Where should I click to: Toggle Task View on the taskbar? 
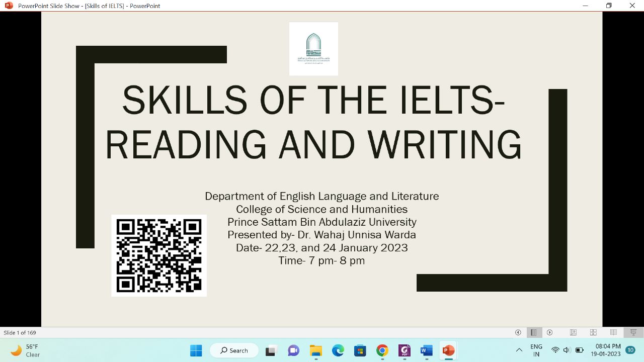click(272, 350)
